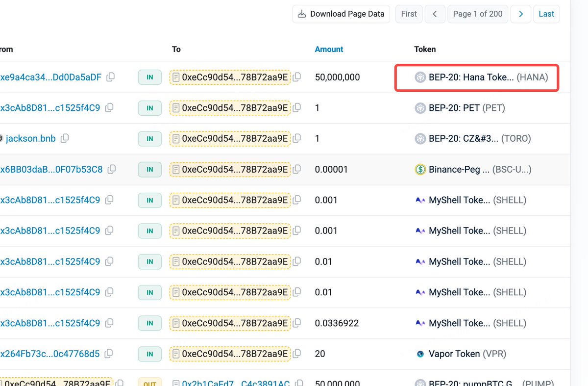Copy the To address in the TORO row
Viewport: 588px width, 386px height.
pyautogui.click(x=296, y=138)
